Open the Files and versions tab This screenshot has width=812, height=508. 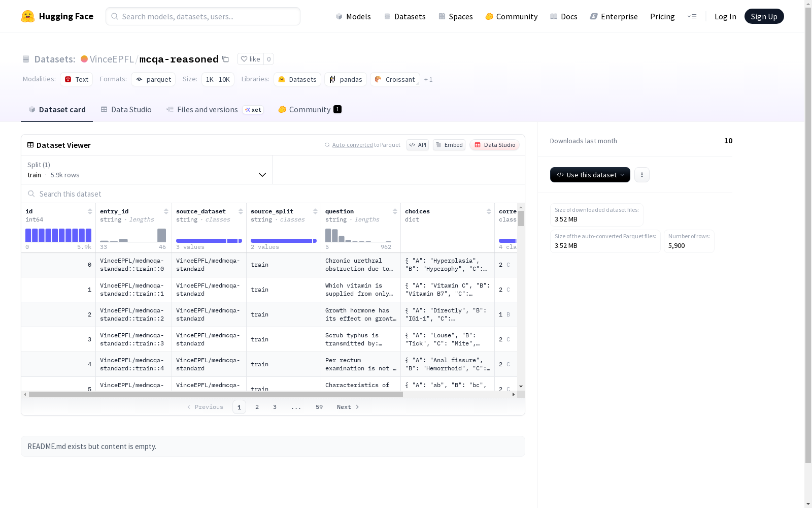[x=215, y=110]
